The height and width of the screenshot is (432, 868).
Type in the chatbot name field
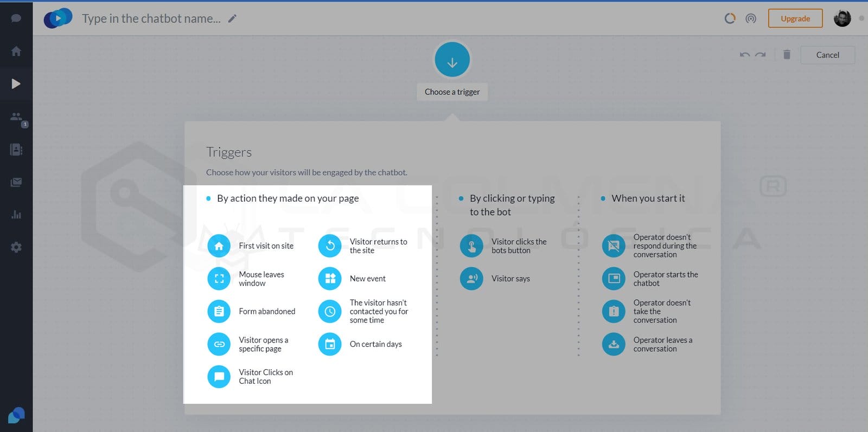pos(151,19)
